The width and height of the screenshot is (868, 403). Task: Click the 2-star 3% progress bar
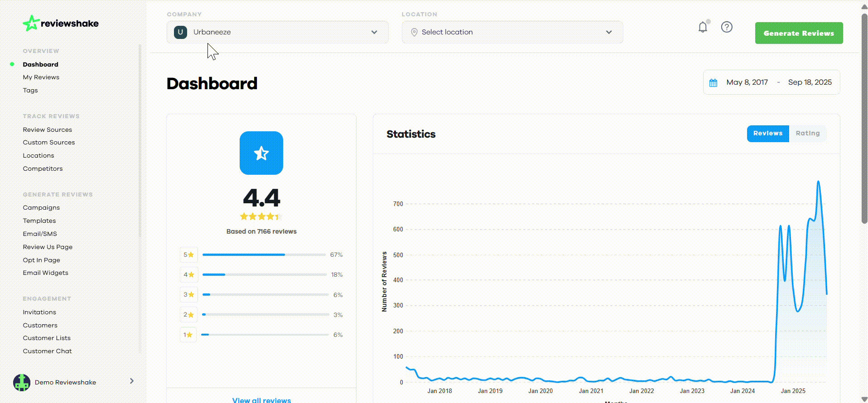point(265,314)
